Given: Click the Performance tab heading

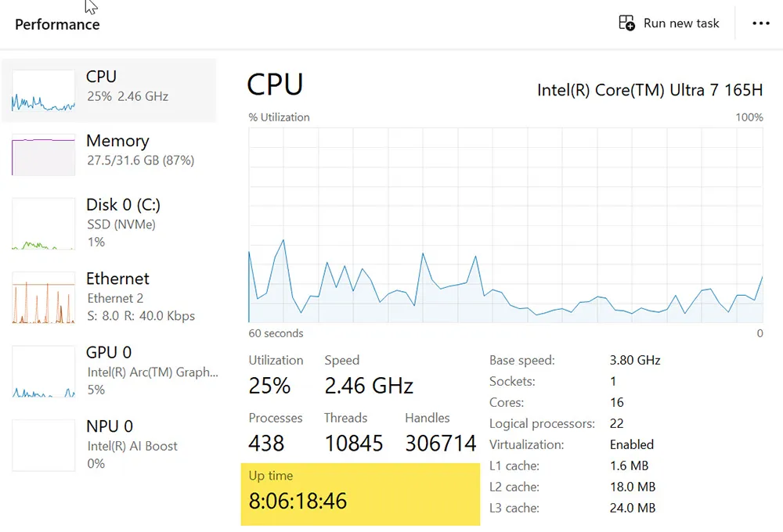Looking at the screenshot, I should [56, 24].
